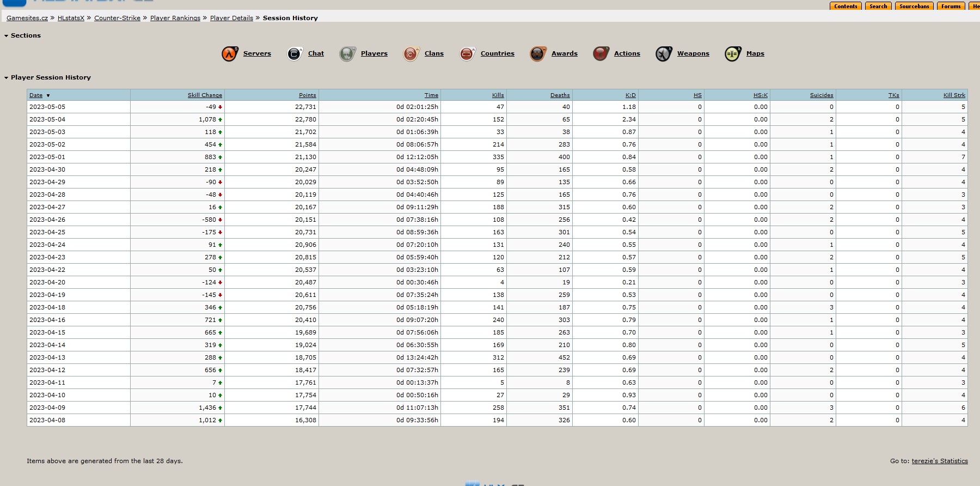Screen dimensions: 980x486
Task: Click the Players section icon
Action: point(347,54)
